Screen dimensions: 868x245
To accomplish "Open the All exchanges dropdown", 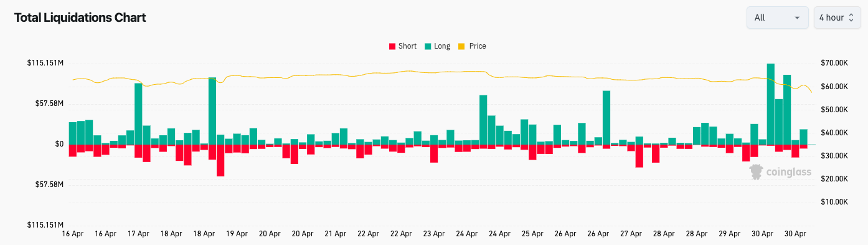I will coord(778,17).
